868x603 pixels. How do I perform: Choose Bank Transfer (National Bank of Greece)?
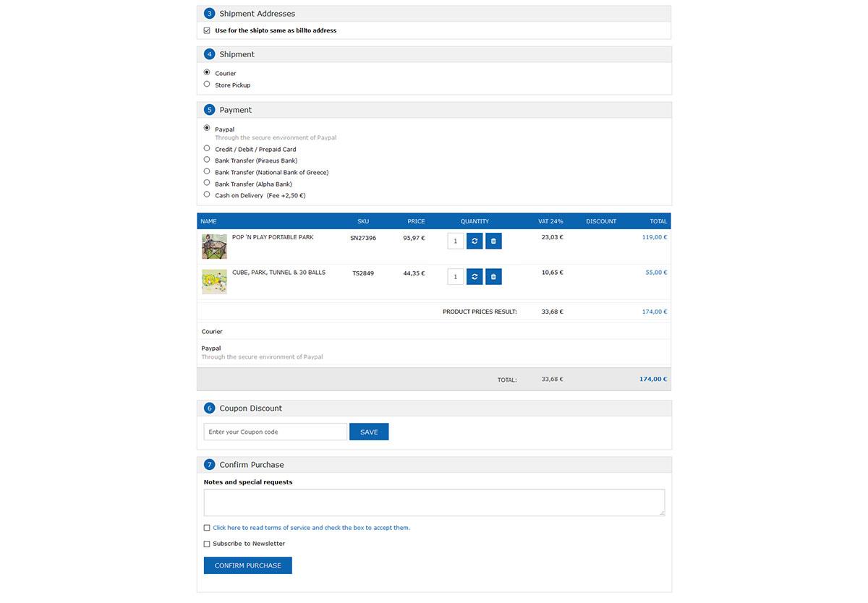pyautogui.click(x=207, y=171)
